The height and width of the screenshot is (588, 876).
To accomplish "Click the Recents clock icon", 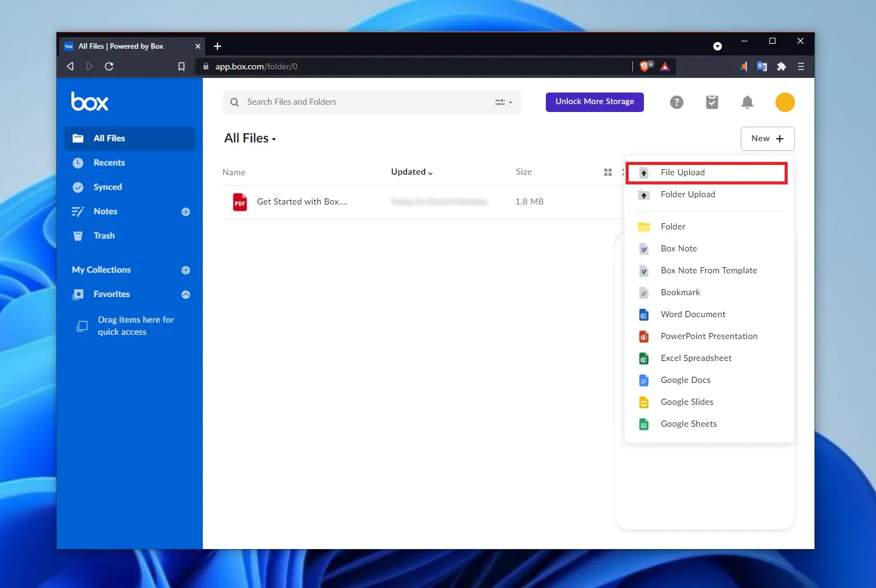I will pos(78,163).
